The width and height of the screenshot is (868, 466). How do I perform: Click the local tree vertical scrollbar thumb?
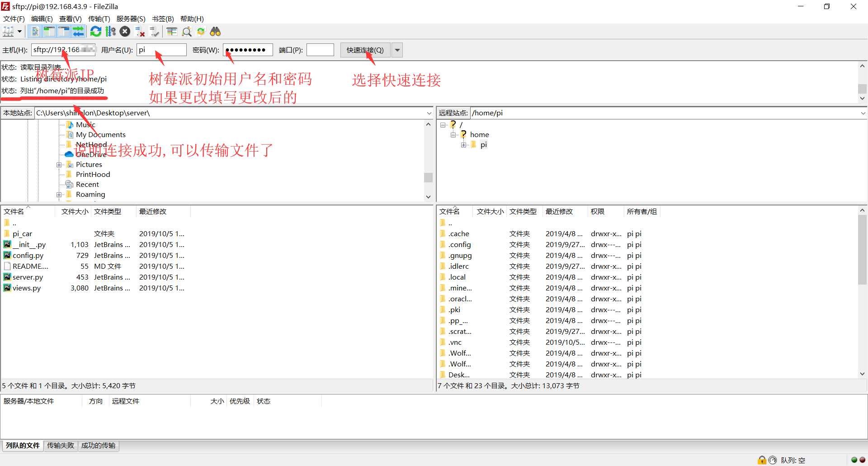(x=428, y=177)
